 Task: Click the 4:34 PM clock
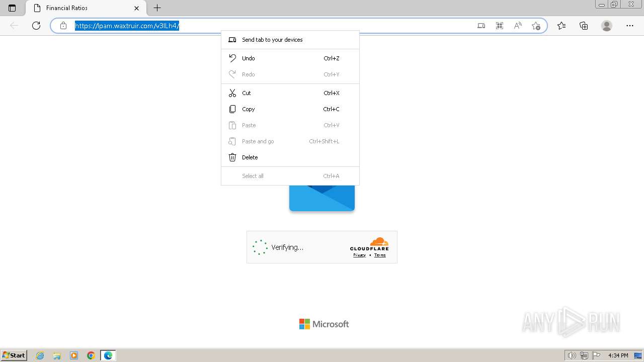tap(618, 355)
